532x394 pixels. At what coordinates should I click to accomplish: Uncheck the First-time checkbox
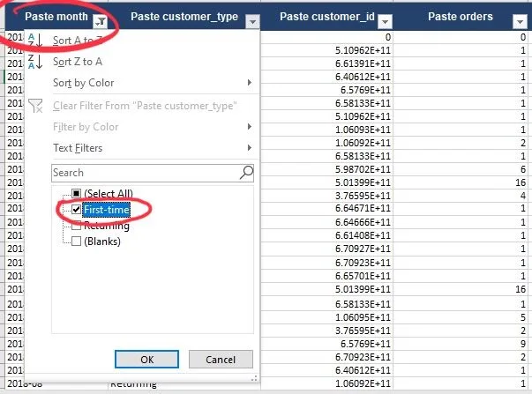click(x=77, y=210)
